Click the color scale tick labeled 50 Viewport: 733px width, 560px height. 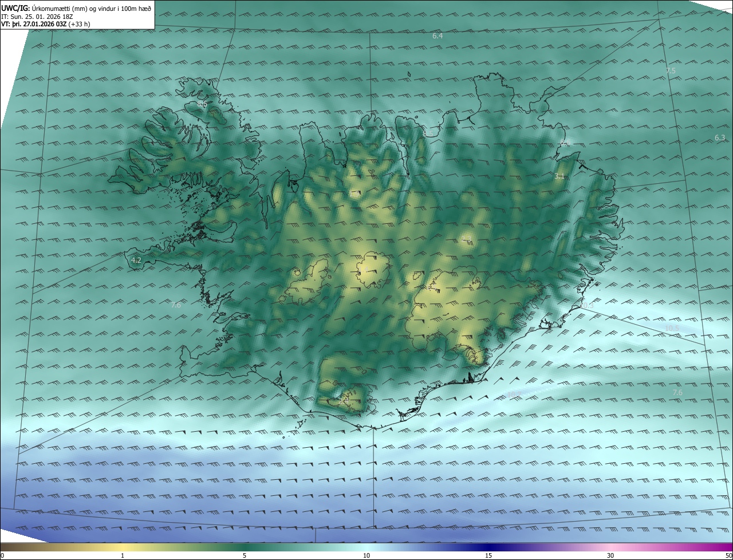click(x=728, y=555)
